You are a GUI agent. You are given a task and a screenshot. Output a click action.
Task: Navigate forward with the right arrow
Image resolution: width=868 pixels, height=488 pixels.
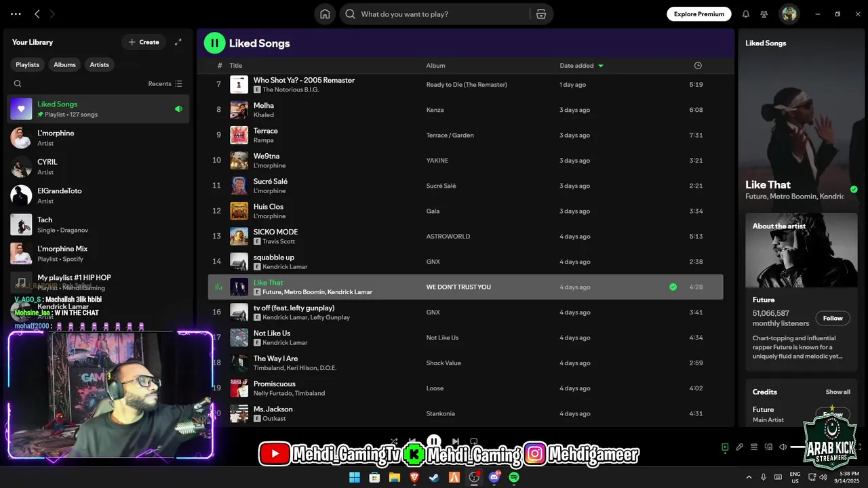coord(53,14)
